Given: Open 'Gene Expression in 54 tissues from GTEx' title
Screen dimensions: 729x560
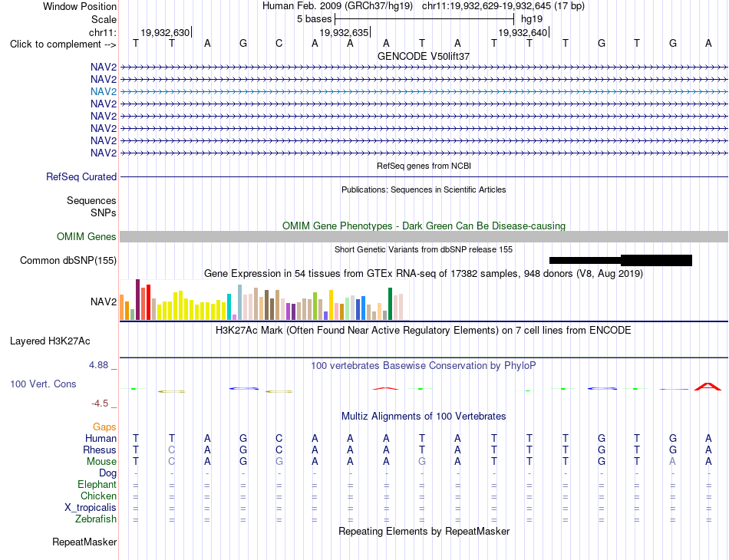Looking at the screenshot, I should point(424,273).
